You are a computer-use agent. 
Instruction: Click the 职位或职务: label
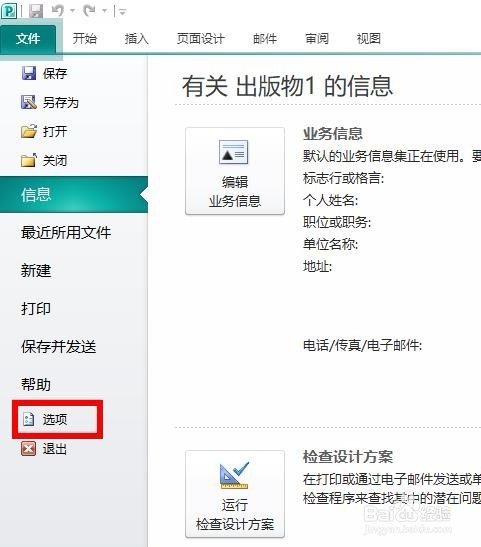(337, 222)
